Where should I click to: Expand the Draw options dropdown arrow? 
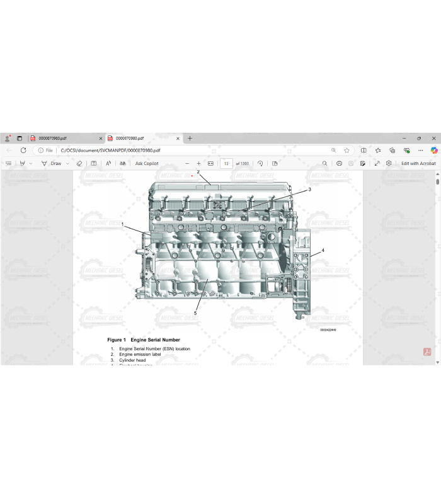tap(67, 163)
